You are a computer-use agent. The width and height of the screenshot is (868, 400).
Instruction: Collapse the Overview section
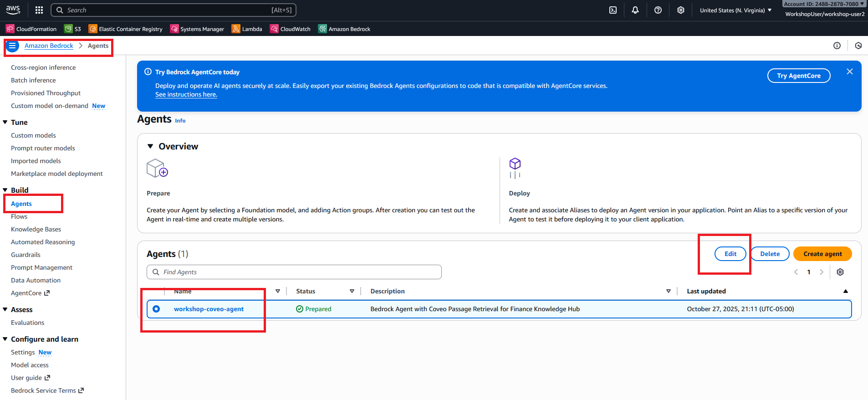[150, 146]
